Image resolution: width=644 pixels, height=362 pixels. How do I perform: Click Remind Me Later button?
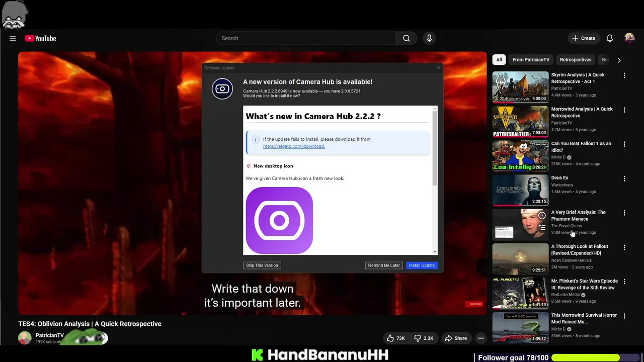coord(384,265)
